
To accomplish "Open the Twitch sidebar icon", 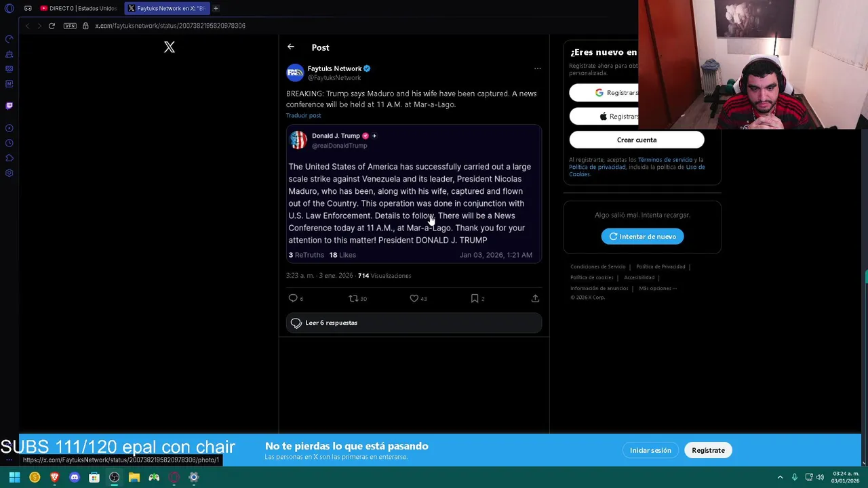I will [9, 106].
